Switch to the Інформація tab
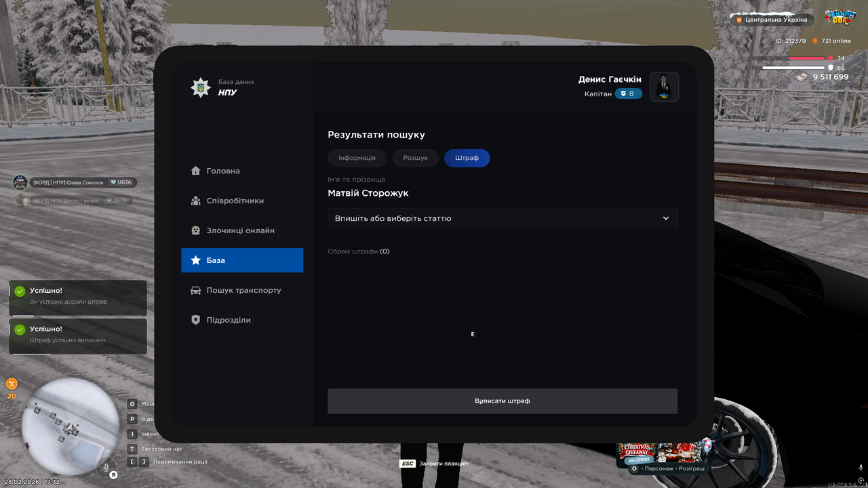This screenshot has width=868, height=488. tap(357, 158)
